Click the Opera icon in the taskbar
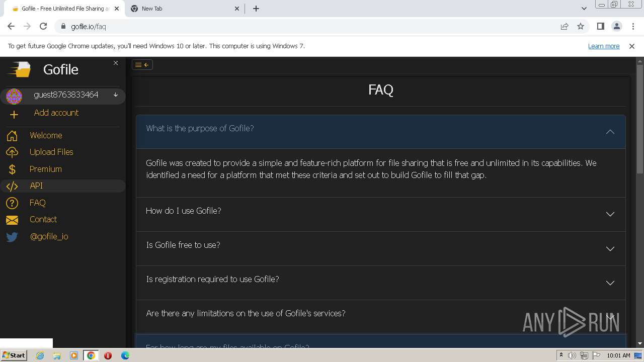644x362 pixels. 108,355
